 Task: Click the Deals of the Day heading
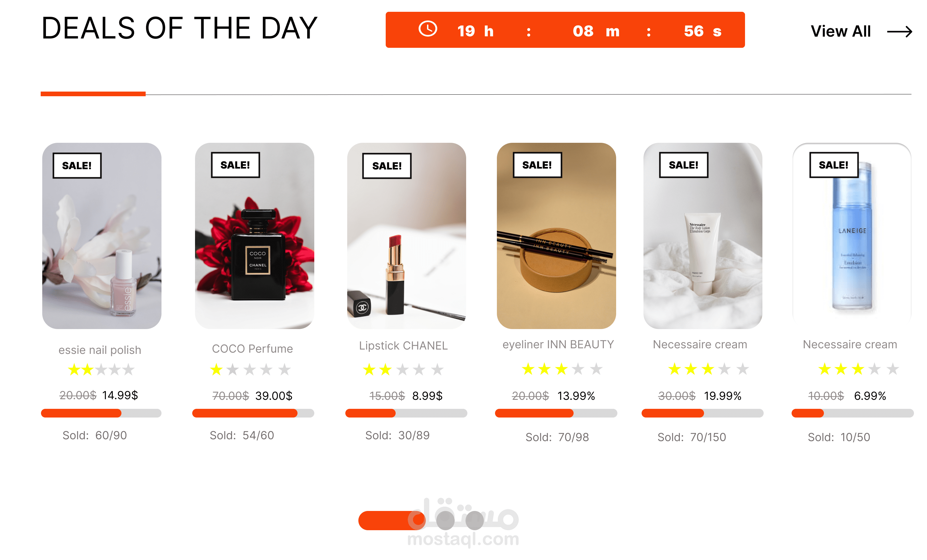[179, 28]
